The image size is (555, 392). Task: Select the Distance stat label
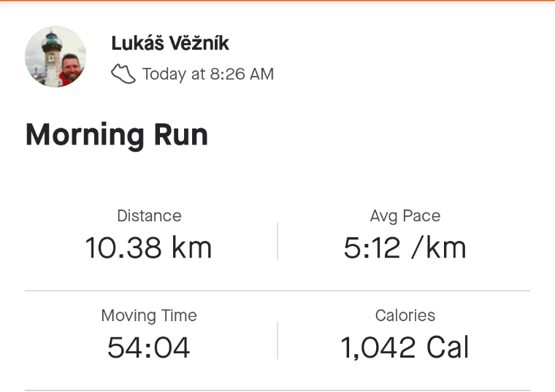coord(150,216)
